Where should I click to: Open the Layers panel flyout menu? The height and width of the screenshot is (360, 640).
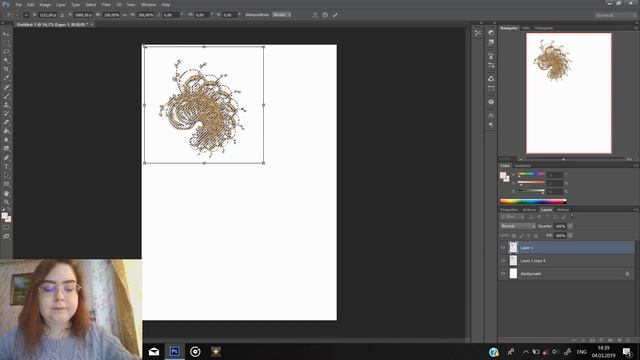point(636,209)
